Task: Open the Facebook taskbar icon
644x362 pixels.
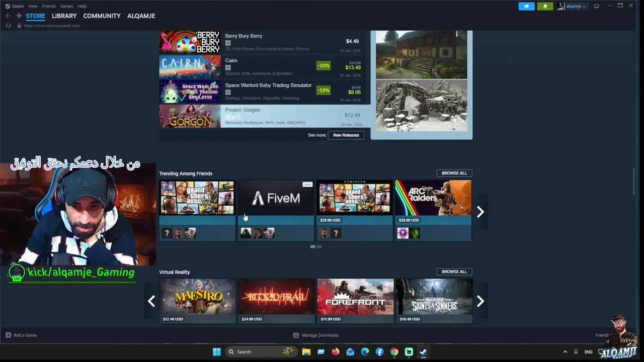Action: [379, 352]
